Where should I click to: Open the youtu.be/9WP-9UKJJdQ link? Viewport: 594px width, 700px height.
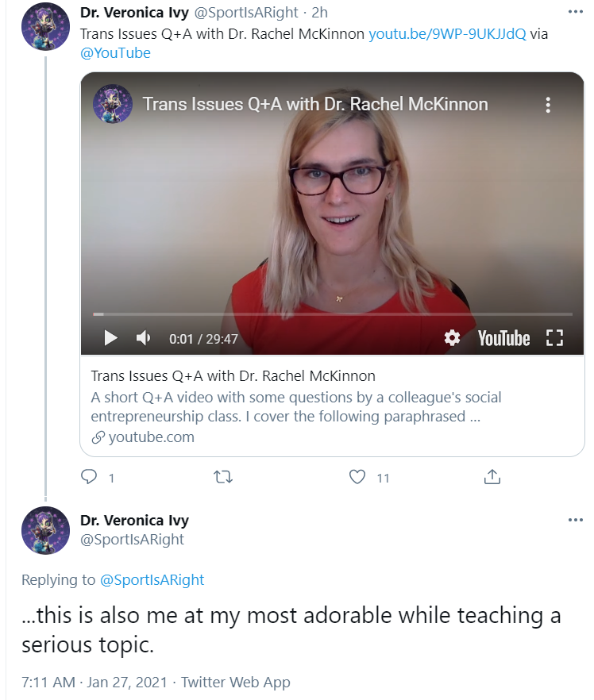click(x=447, y=34)
